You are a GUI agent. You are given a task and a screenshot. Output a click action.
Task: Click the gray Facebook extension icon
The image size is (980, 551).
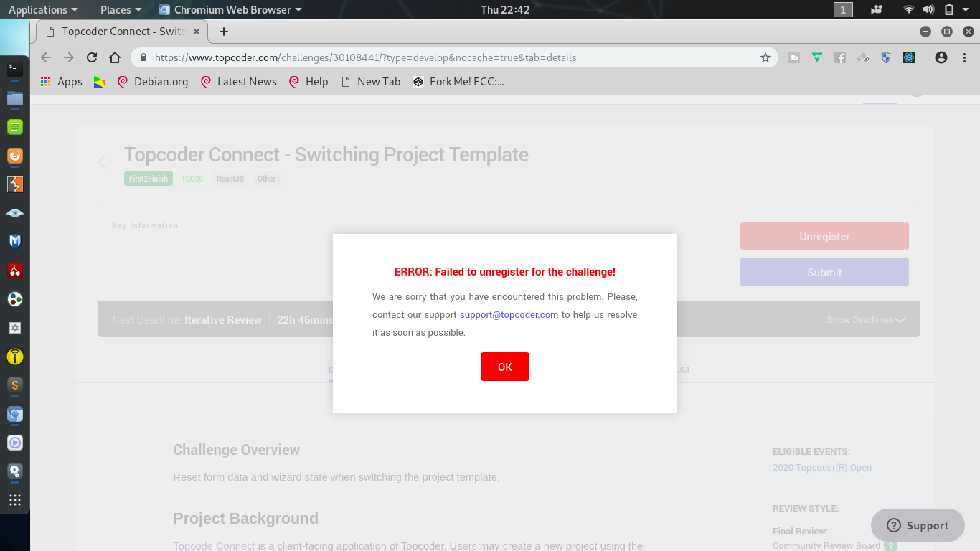point(840,57)
